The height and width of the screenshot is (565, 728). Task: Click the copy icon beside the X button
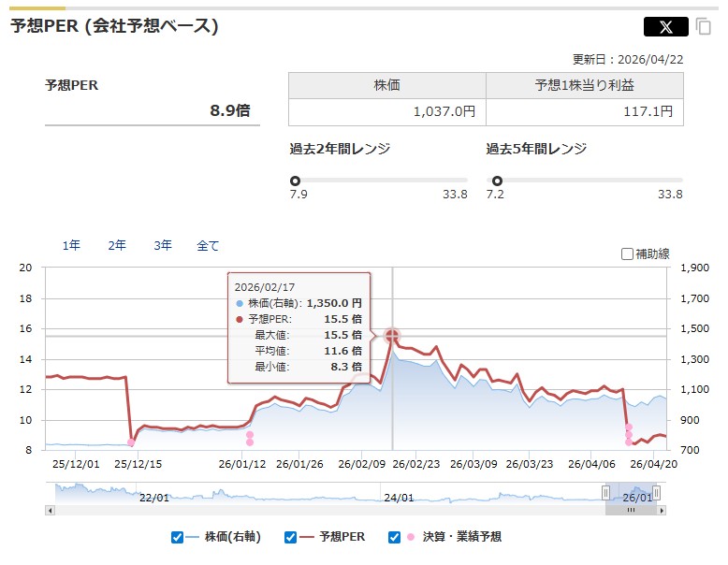click(704, 26)
